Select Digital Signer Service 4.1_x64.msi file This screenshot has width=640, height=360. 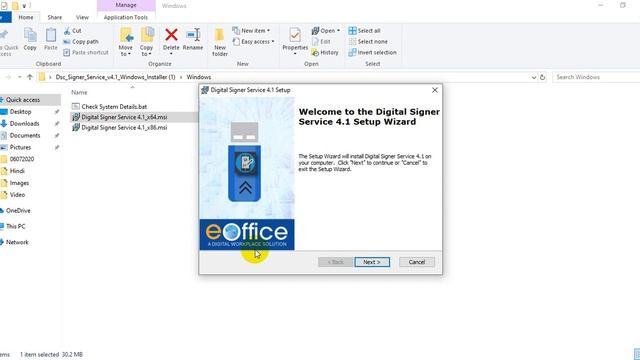(x=124, y=117)
